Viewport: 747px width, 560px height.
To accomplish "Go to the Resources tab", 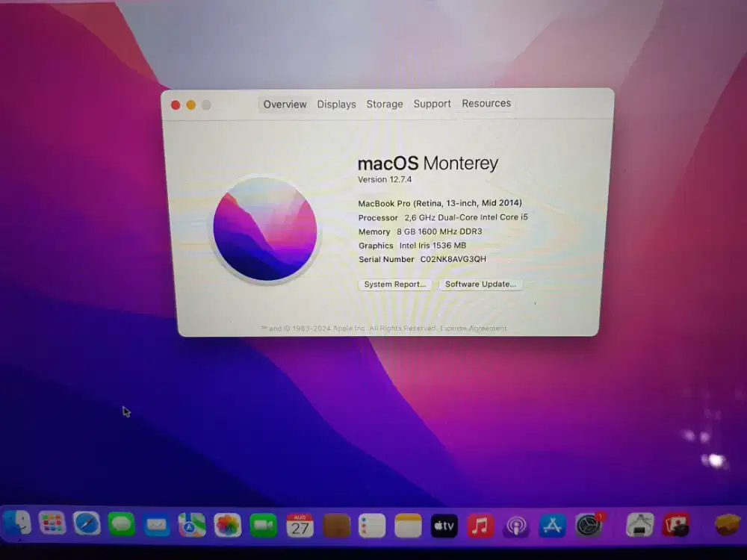I will click(486, 103).
